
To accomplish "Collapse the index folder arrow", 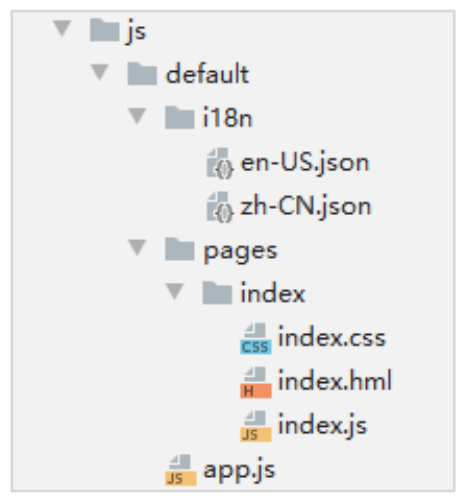I will [x=175, y=291].
